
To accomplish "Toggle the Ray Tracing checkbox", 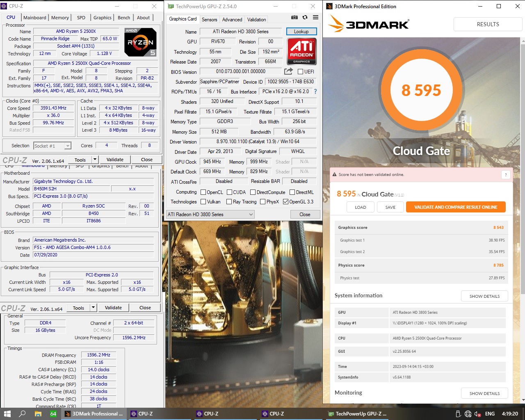I will click(x=229, y=201).
